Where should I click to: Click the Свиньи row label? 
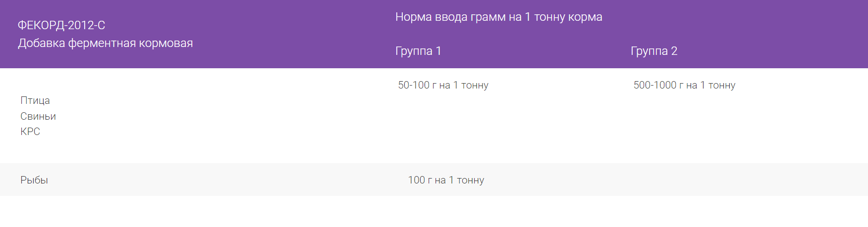tap(38, 116)
